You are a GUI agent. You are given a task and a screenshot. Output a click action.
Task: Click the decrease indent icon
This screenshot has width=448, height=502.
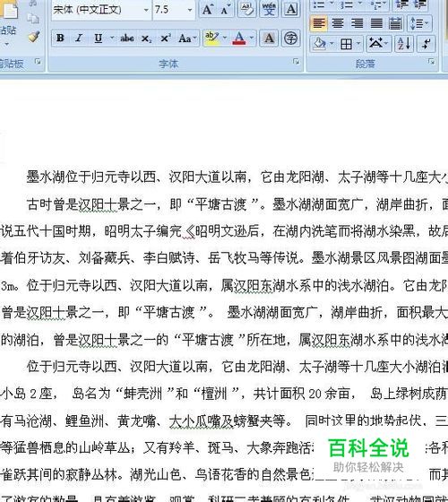click(401, 4)
